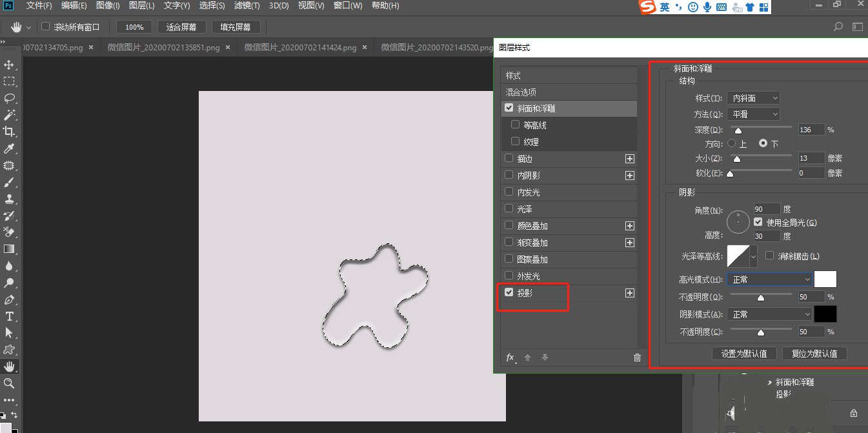This screenshot has height=433, width=868.
Task: Select the Eyedropper tool
Action: click(10, 148)
